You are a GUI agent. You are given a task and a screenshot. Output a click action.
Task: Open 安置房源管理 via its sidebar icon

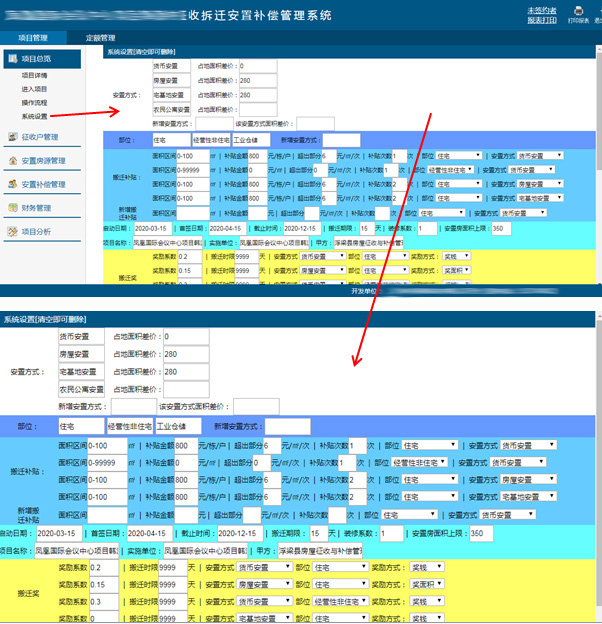(x=12, y=161)
